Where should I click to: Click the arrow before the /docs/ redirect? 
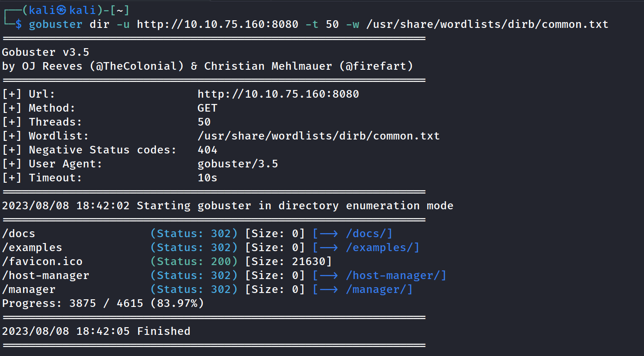coord(329,234)
